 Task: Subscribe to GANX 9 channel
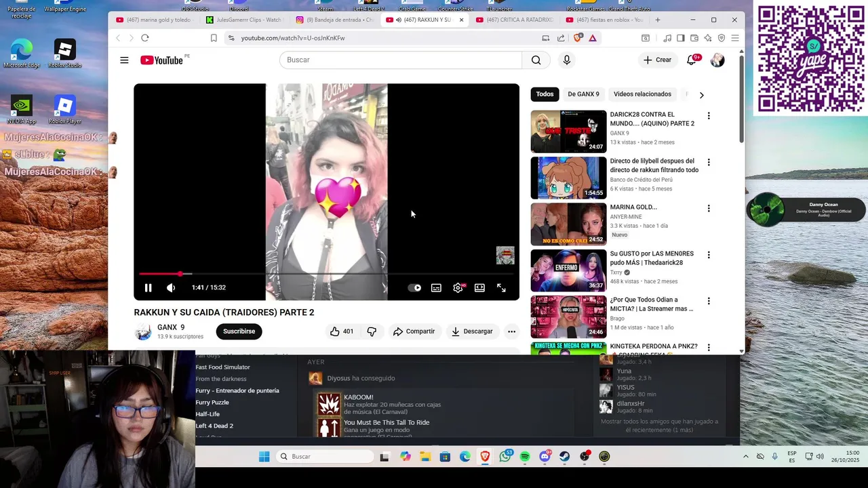pyautogui.click(x=239, y=331)
